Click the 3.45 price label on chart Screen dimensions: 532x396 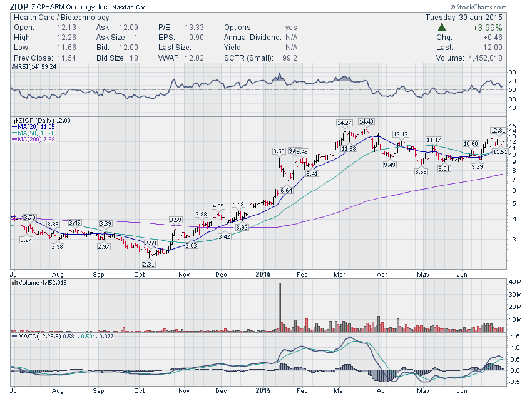point(74,223)
